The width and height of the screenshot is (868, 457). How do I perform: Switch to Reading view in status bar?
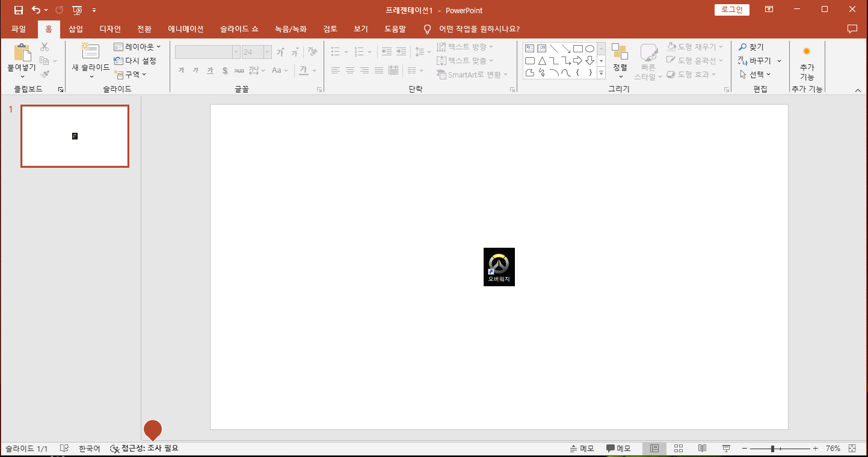(x=702, y=449)
